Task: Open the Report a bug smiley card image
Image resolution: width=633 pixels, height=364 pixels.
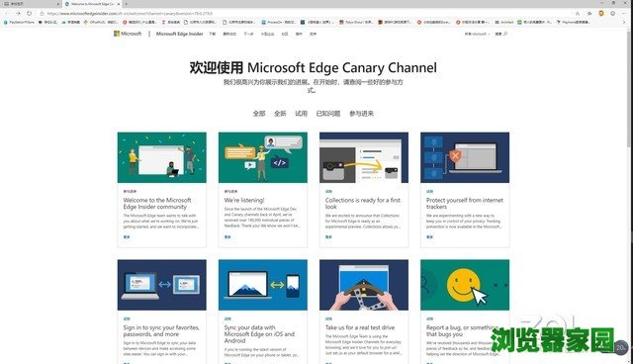Action: point(465,285)
